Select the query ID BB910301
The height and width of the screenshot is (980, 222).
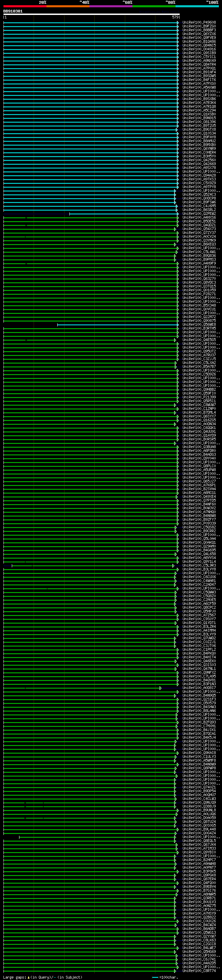13,11
